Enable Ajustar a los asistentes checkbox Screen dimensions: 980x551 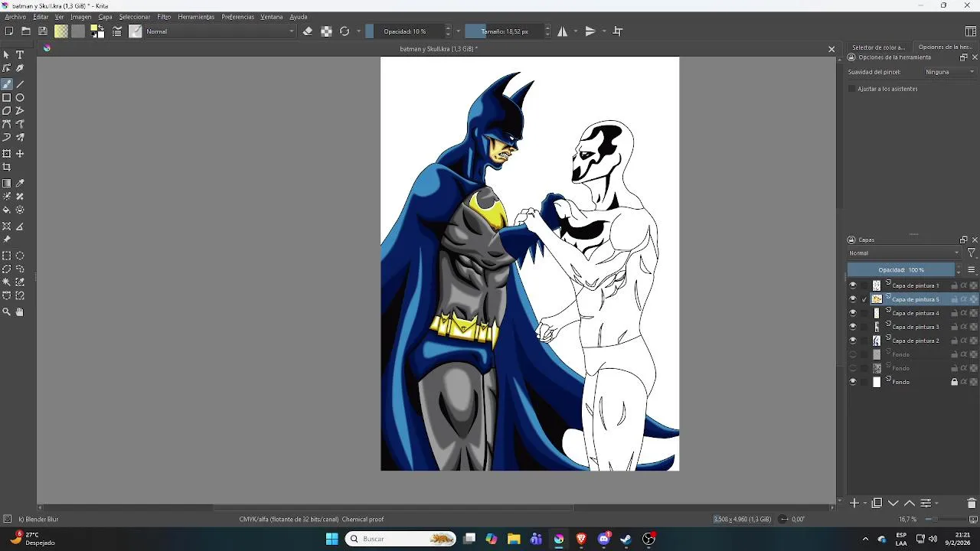[x=851, y=89]
